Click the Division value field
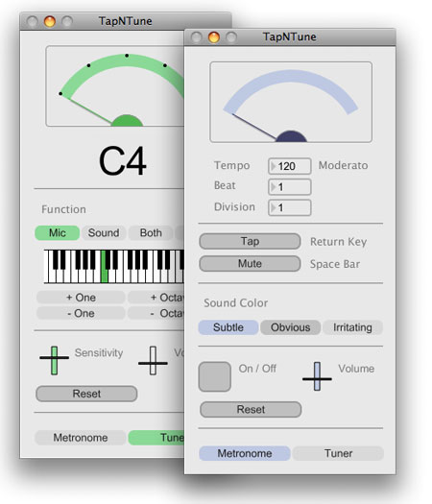 tap(290, 207)
